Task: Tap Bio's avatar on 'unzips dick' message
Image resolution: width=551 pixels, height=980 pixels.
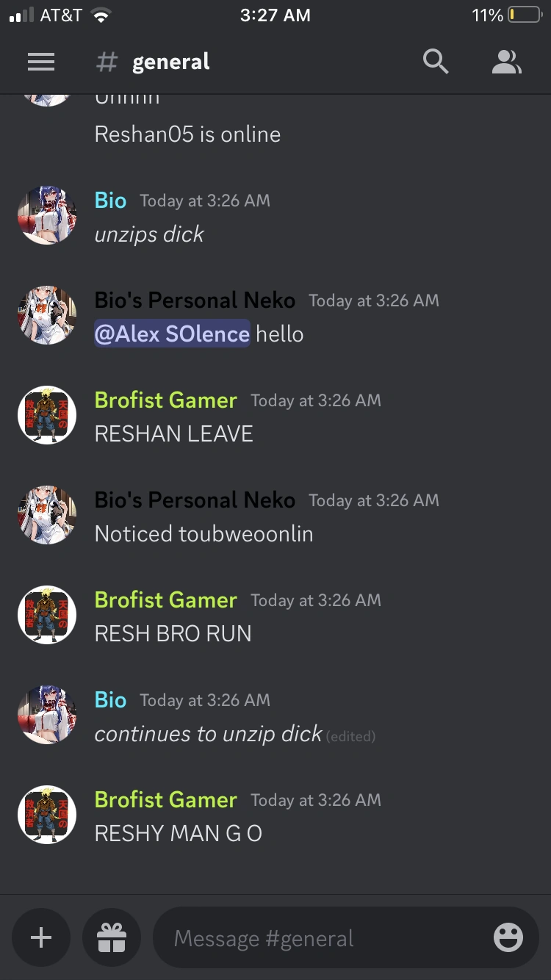Action: (x=47, y=215)
